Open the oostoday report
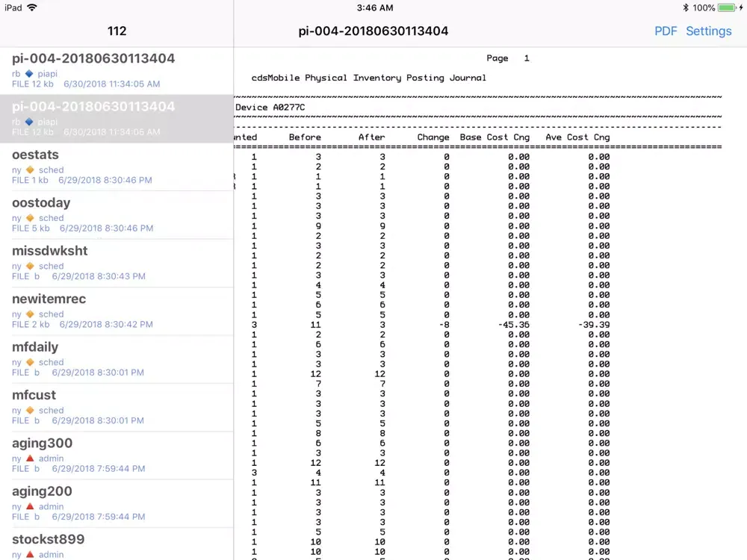 click(x=117, y=215)
